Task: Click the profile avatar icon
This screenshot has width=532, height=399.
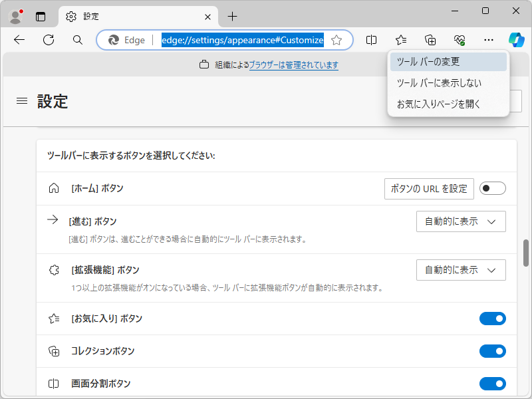Action: click(x=15, y=16)
